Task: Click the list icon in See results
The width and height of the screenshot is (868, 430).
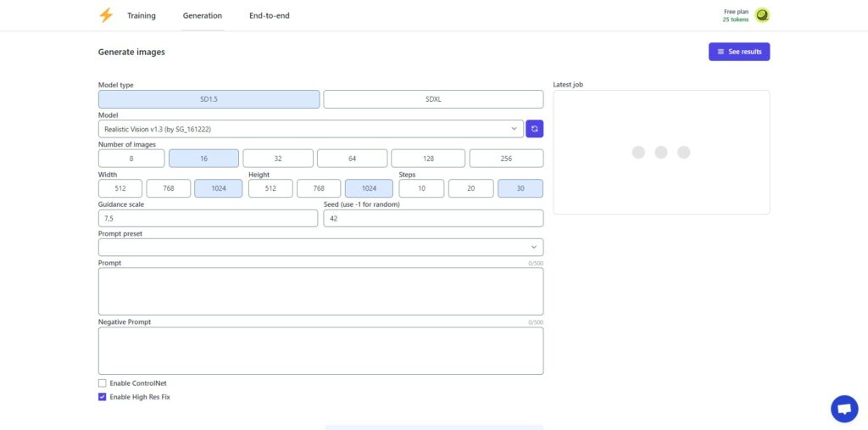Action: [721, 52]
